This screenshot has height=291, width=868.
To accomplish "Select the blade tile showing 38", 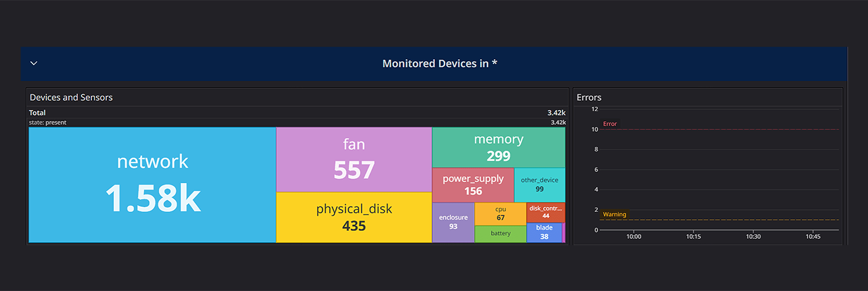I will pos(544,232).
